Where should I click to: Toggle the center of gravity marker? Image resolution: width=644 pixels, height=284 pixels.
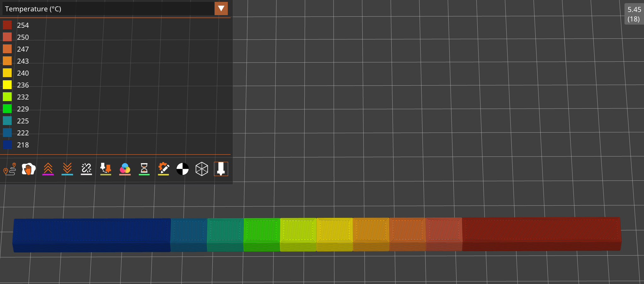point(182,169)
